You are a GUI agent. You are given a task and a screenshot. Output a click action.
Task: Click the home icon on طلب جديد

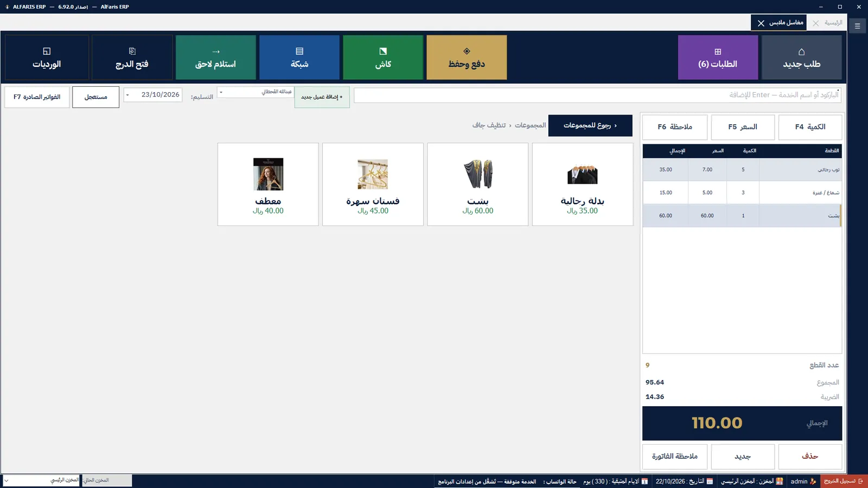pyautogui.click(x=801, y=52)
